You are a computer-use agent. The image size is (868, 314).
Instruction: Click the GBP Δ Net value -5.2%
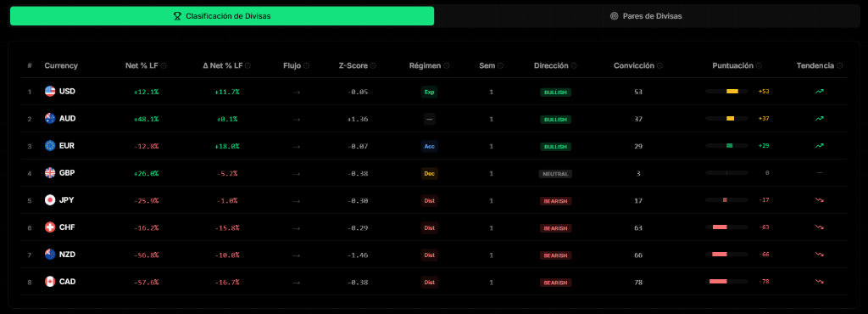[227, 173]
